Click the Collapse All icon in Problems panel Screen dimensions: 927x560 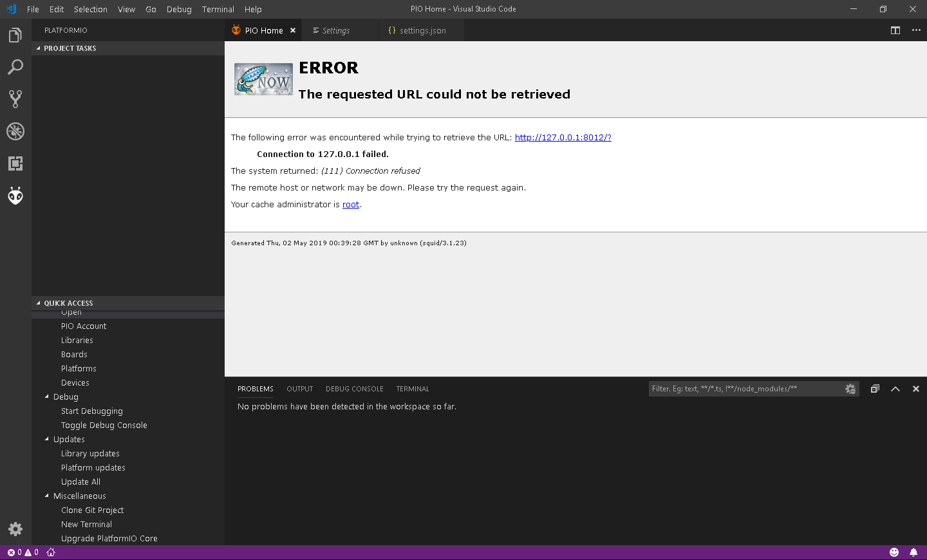pos(875,389)
